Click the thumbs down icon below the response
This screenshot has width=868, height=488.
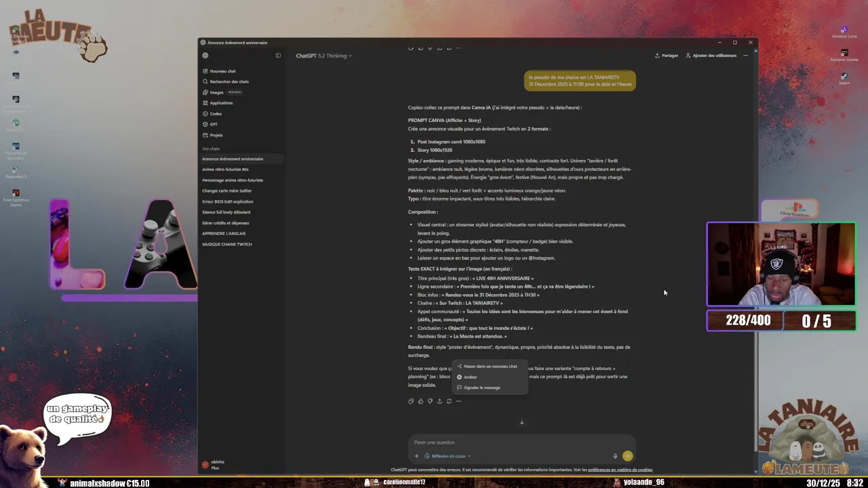click(x=430, y=401)
